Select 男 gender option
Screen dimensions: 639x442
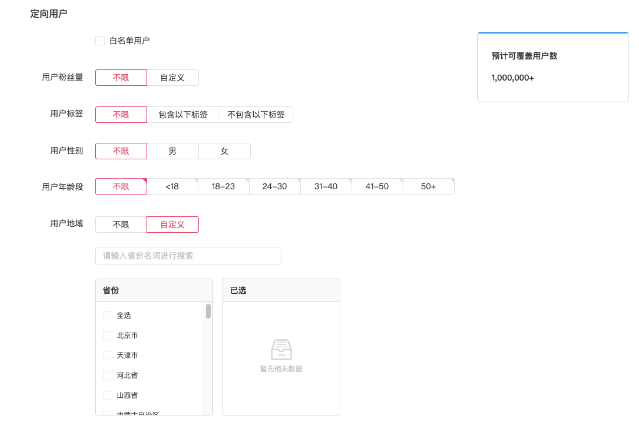(172, 151)
